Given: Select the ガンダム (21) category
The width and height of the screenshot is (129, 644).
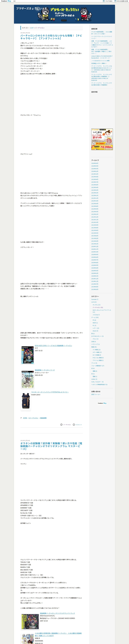Looking at the screenshot, I should 96,305.
